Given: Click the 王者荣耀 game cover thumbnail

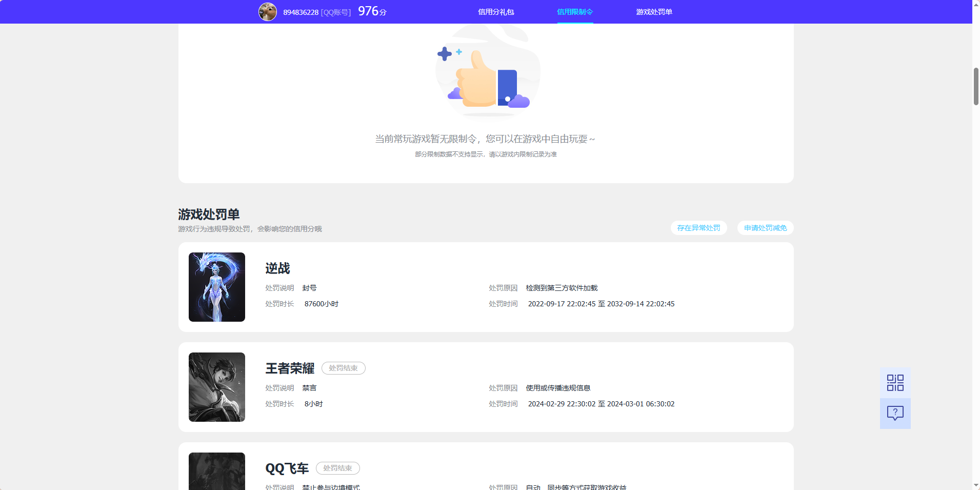Looking at the screenshot, I should coord(217,387).
